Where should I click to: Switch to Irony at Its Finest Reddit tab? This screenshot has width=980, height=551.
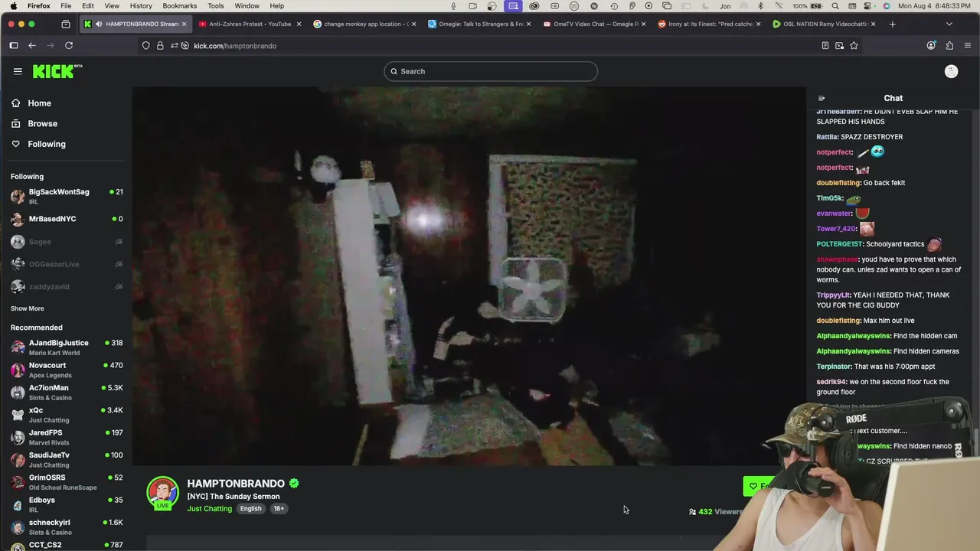tap(710, 24)
